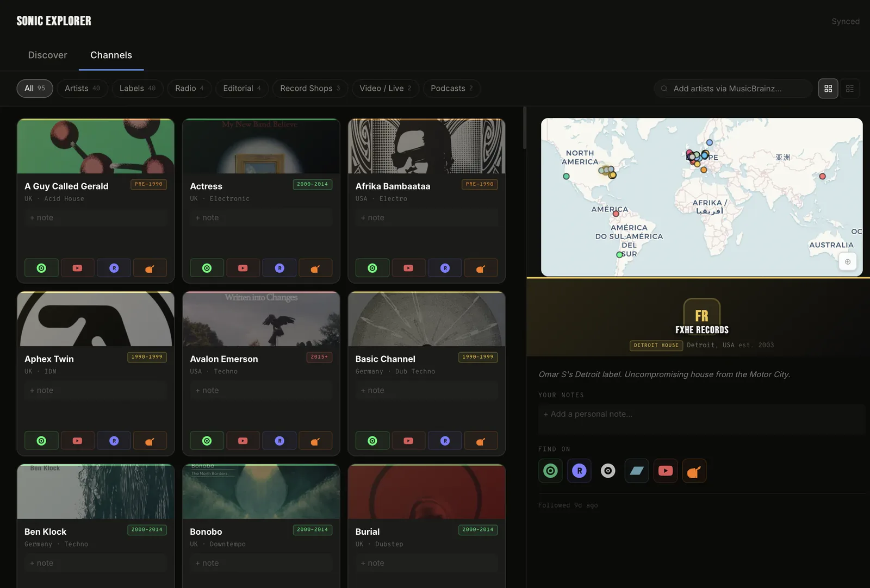Show only Radio channels

(189, 89)
